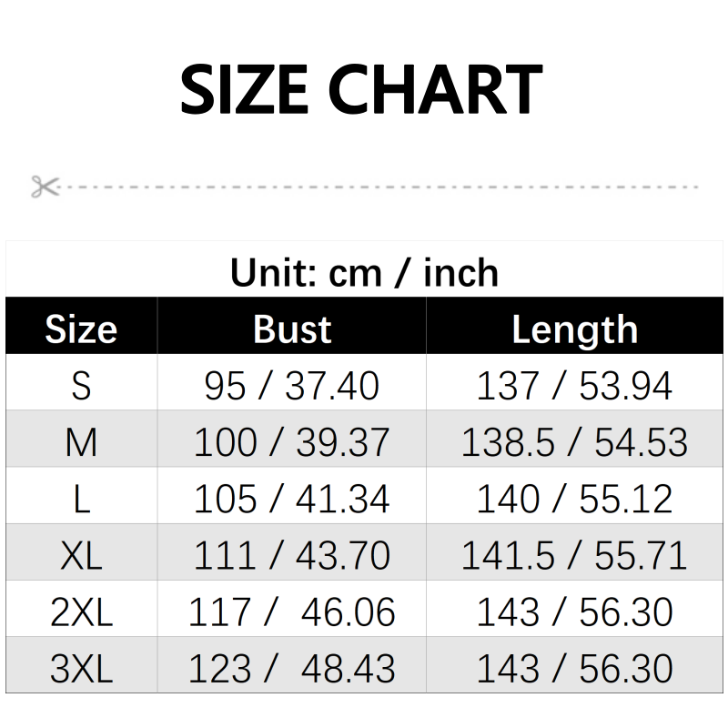Select bust value 123 / 48.43
Image resolution: width=728 pixels, height=728 pixels.
[292, 670]
